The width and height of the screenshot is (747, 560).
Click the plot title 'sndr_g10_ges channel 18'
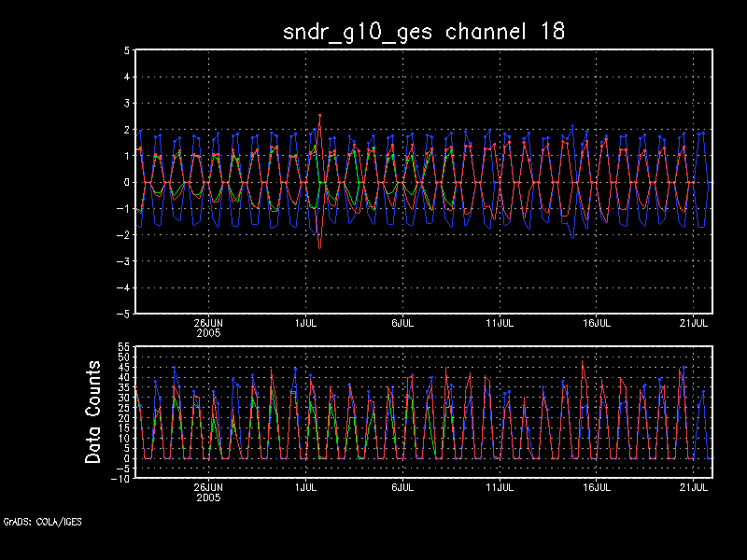point(424,31)
